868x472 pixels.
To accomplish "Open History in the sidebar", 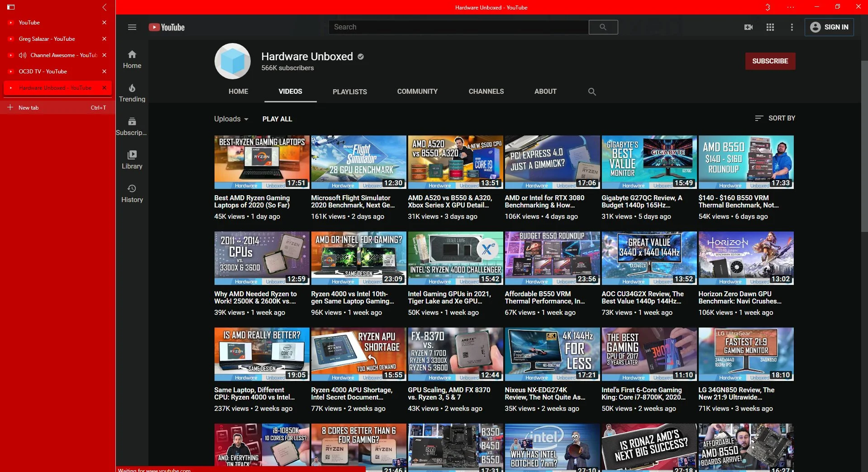I will point(132,193).
